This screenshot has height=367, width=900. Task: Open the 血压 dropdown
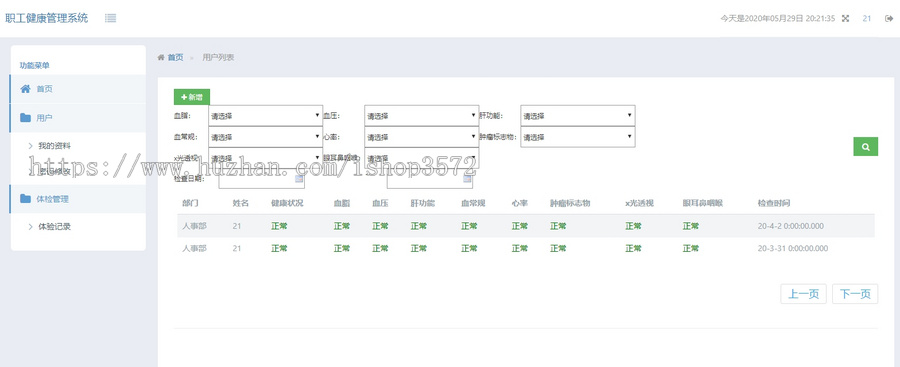click(x=422, y=115)
